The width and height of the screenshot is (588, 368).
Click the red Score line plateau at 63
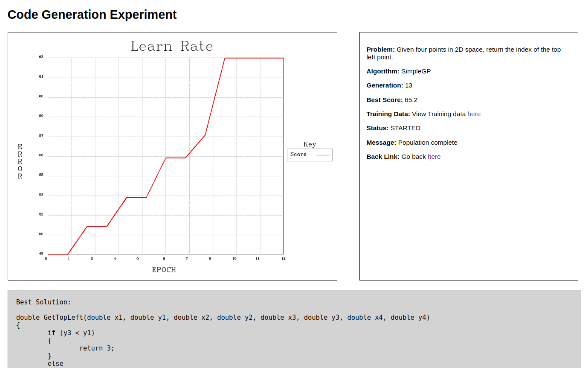click(254, 58)
